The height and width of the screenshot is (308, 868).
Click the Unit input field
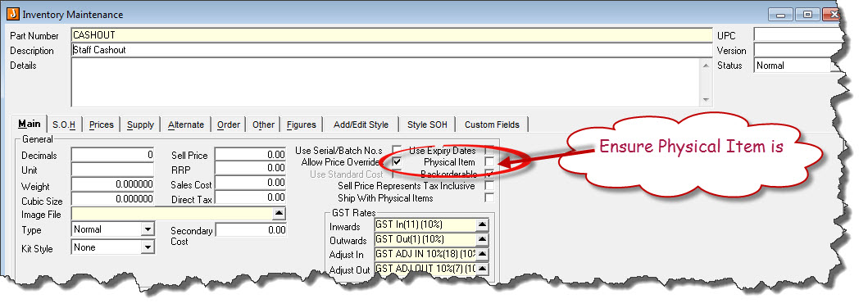click(113, 170)
